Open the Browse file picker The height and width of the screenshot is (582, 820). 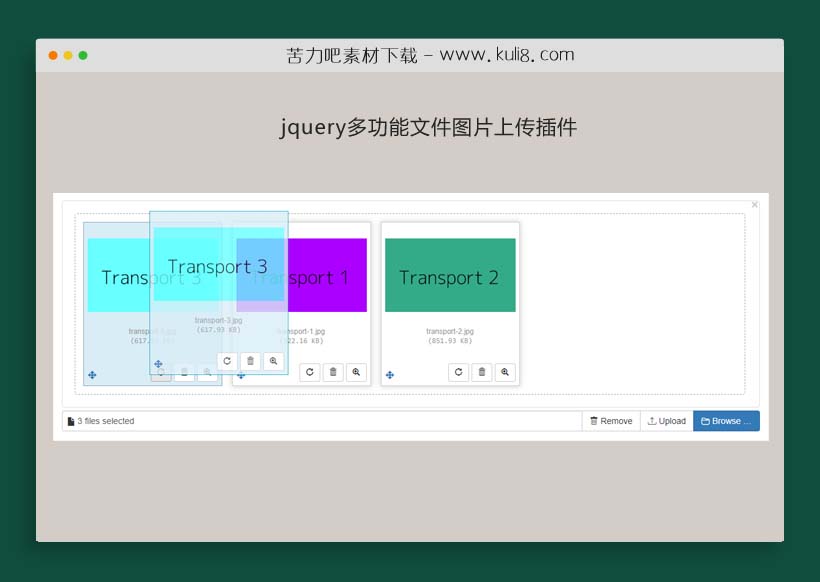(x=726, y=421)
